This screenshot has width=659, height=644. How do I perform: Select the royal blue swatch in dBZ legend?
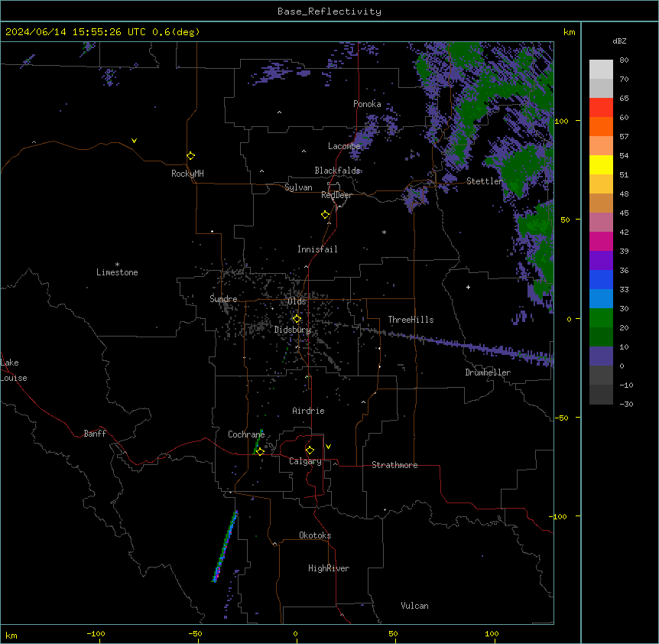pyautogui.click(x=601, y=279)
